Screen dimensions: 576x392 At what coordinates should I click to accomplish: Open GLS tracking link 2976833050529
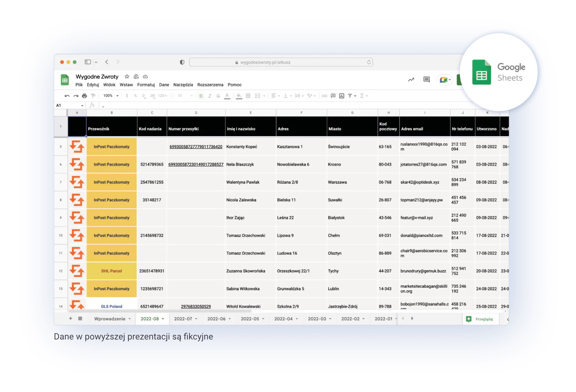[196, 306]
